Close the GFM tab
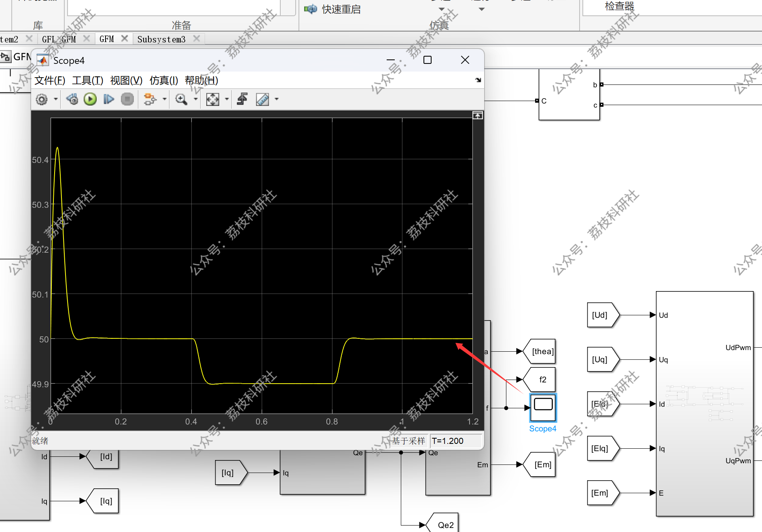Image resolution: width=762 pixels, height=532 pixels. click(125, 38)
